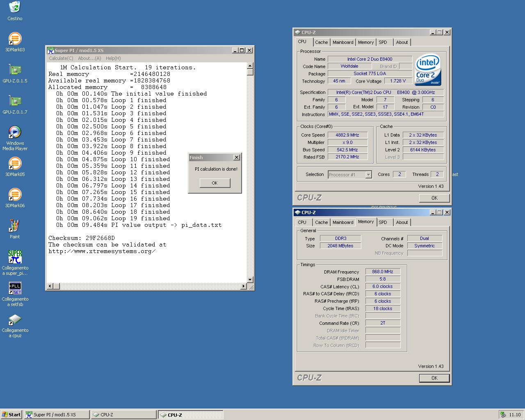Click the Name field Intel Core 2 Duo E8400
The image size is (525, 420).
pos(370,59)
